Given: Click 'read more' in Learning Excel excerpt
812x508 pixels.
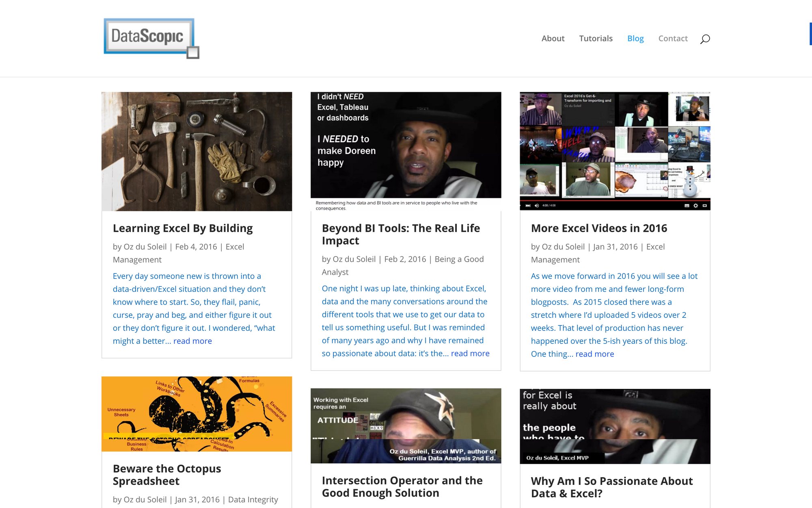Looking at the screenshot, I should tap(192, 341).
